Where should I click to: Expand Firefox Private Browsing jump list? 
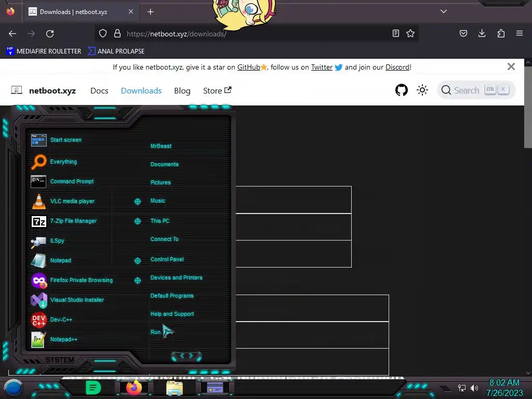pos(137,280)
